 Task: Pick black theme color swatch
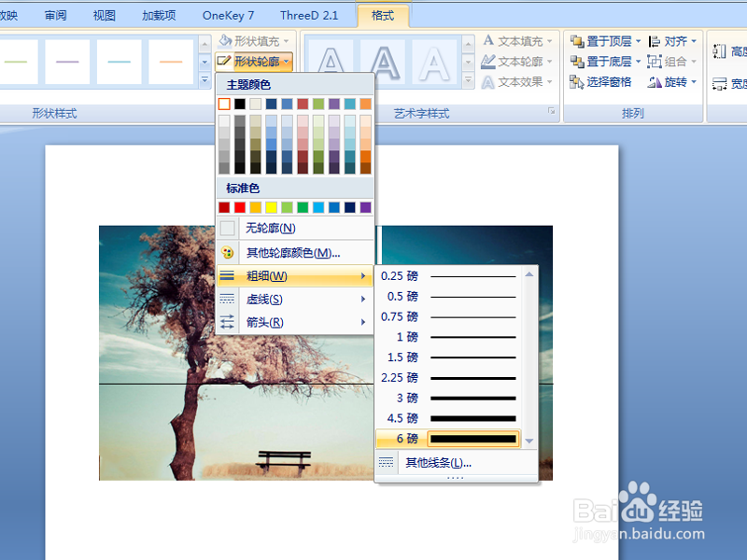[240, 104]
